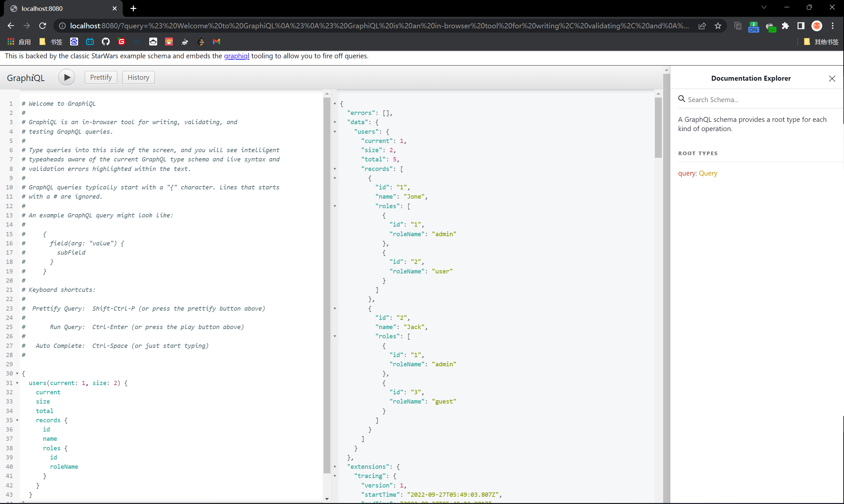Open the apps grid bookmark icon
This screenshot has height=504, width=844.
pyautogui.click(x=11, y=42)
